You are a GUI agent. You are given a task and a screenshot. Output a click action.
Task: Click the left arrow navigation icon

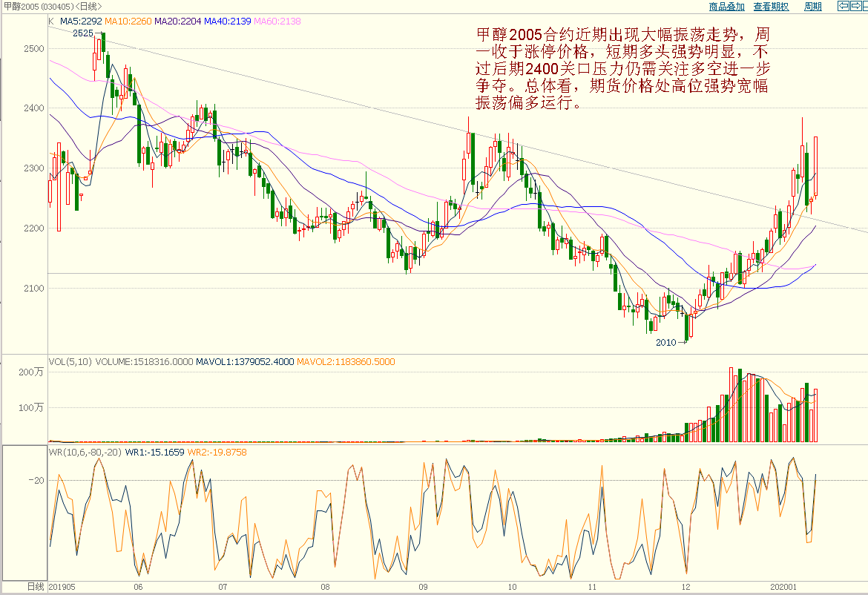(843, 6)
